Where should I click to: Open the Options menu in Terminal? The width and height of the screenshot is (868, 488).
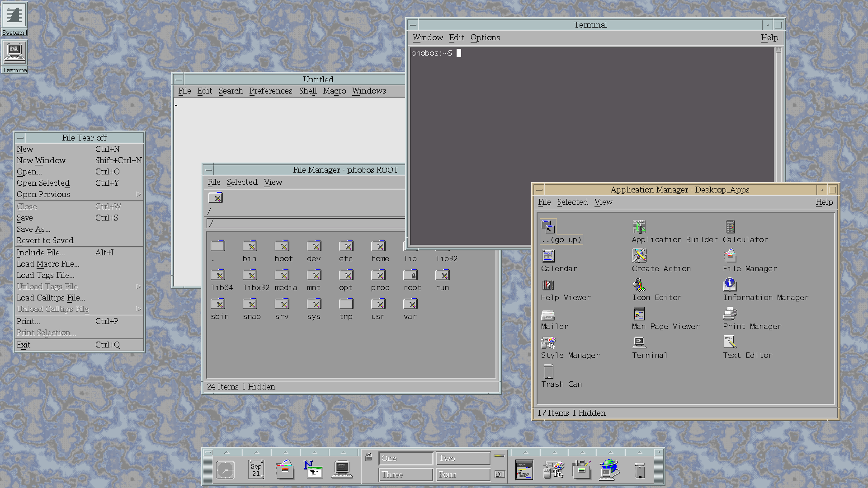pos(485,38)
